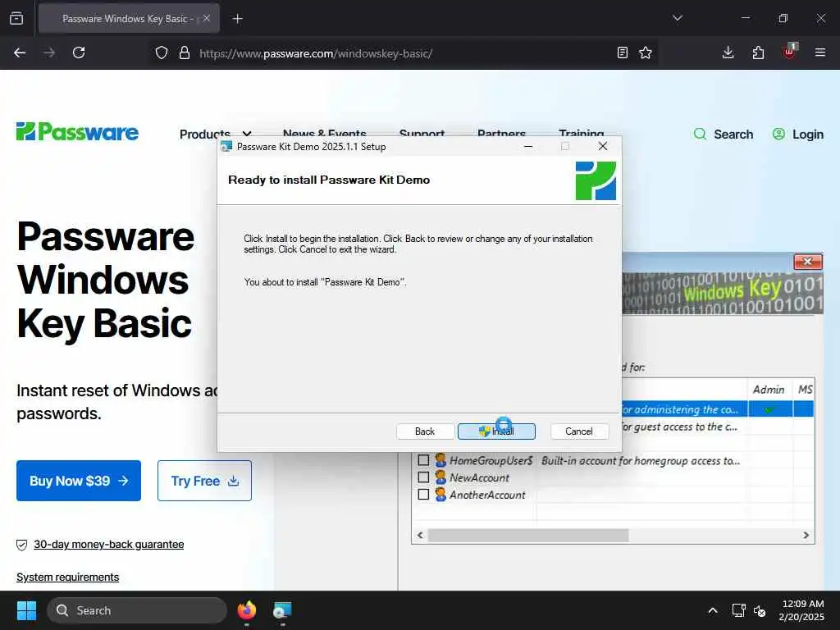This screenshot has width=840, height=630.
Task: Click the tracking protection shield icon
Action: point(162,52)
